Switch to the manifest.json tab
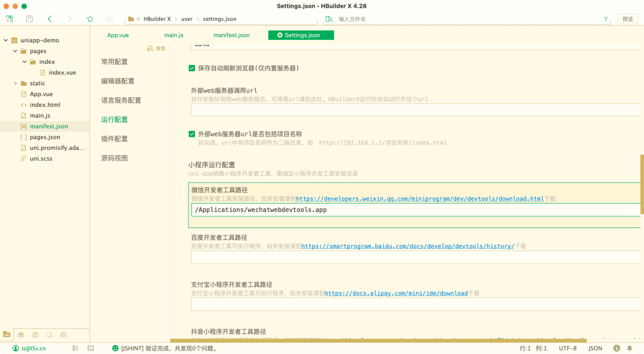The height and width of the screenshot is (354, 644). click(x=231, y=35)
